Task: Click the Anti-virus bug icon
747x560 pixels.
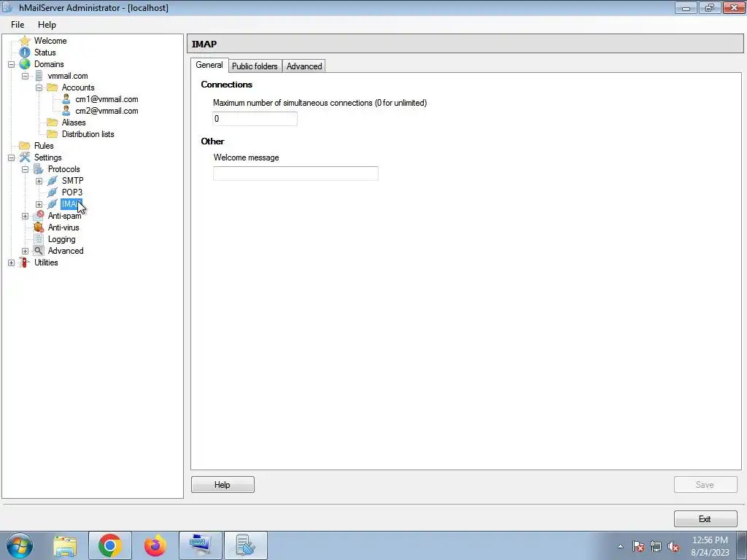Action: 39,227
